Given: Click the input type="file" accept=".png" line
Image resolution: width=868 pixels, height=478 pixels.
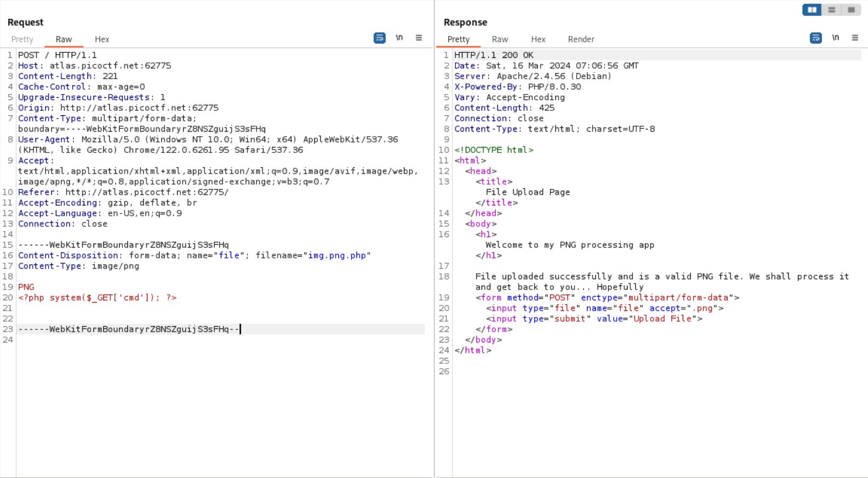Looking at the screenshot, I should (605, 309).
